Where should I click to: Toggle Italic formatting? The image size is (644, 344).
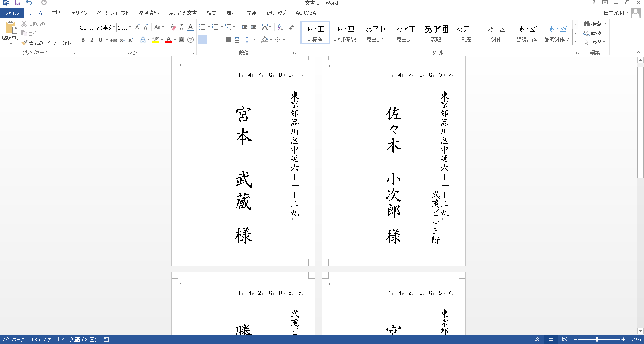(x=92, y=40)
